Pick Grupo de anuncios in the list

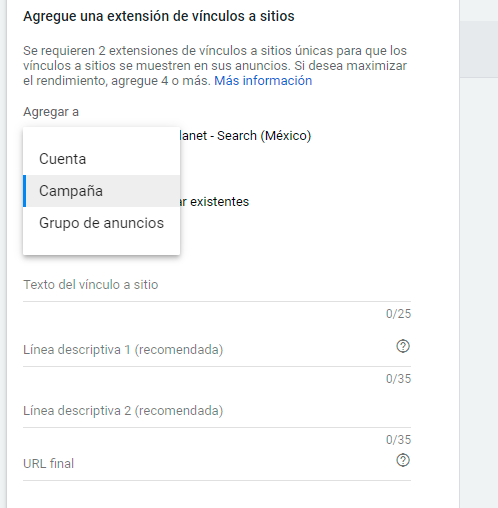(x=101, y=223)
